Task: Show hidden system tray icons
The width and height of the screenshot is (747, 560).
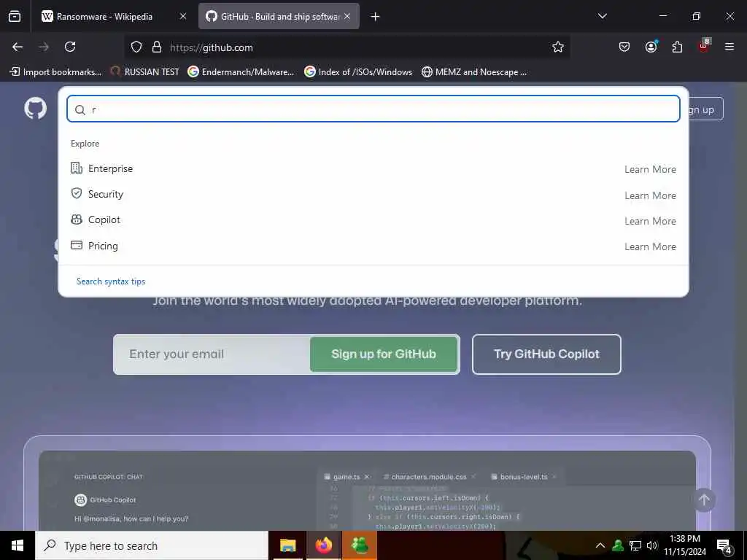Action: pyautogui.click(x=600, y=545)
